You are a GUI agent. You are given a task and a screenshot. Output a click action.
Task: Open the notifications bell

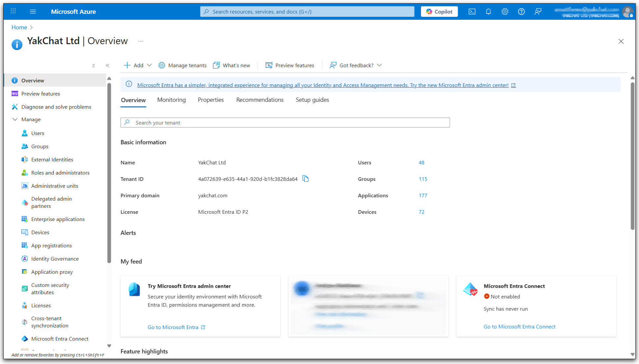coord(488,12)
